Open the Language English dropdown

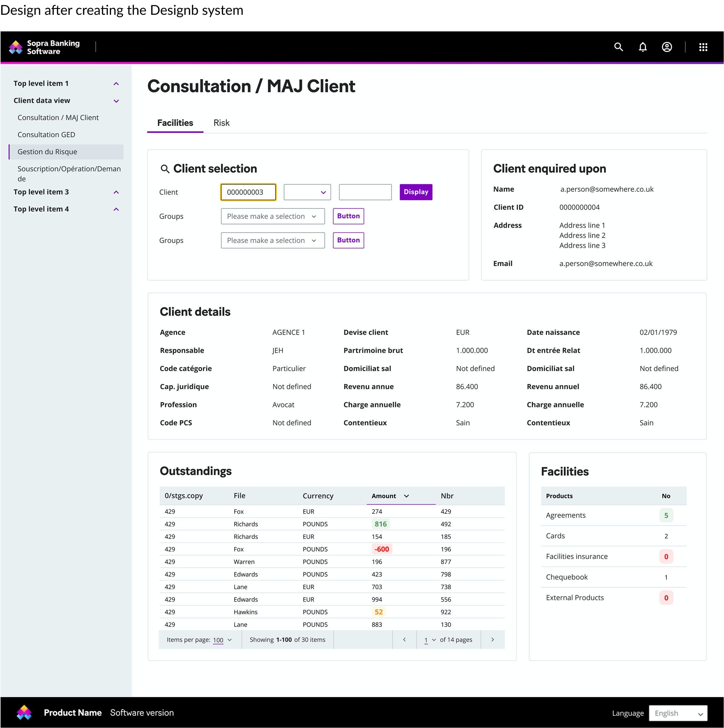point(678,713)
